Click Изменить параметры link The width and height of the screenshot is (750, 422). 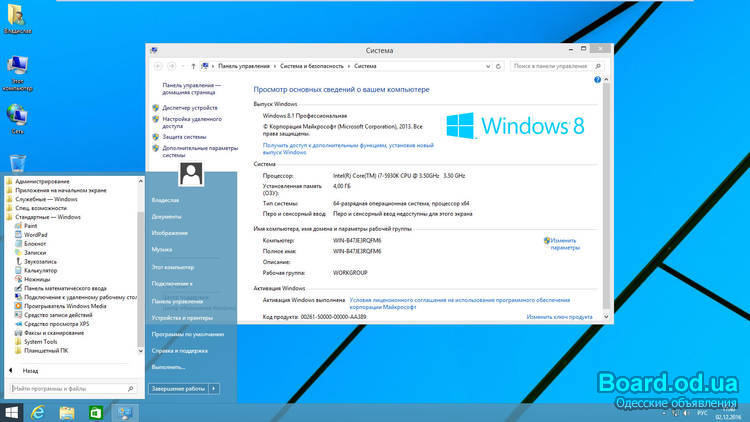[565, 244]
